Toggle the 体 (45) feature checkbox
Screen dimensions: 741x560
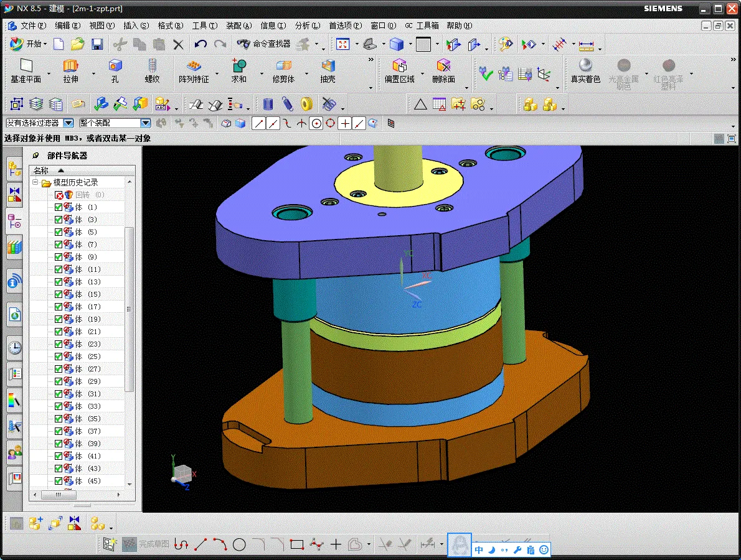(59, 481)
